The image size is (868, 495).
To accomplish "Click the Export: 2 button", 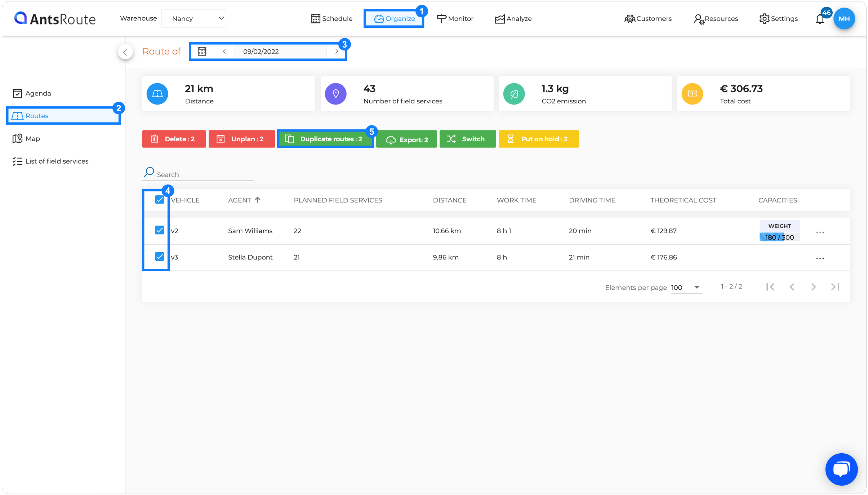I will pos(406,139).
